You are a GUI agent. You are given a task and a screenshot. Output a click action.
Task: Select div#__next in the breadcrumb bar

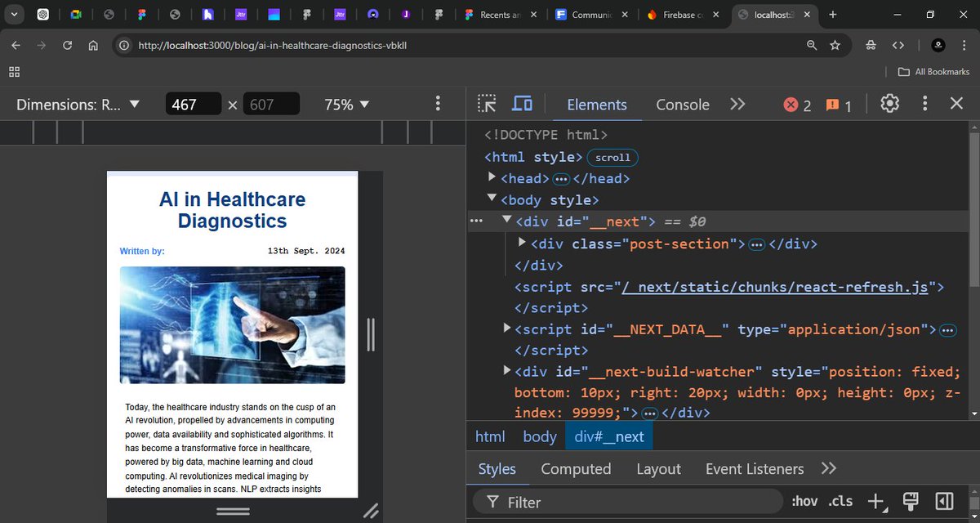[x=609, y=436]
